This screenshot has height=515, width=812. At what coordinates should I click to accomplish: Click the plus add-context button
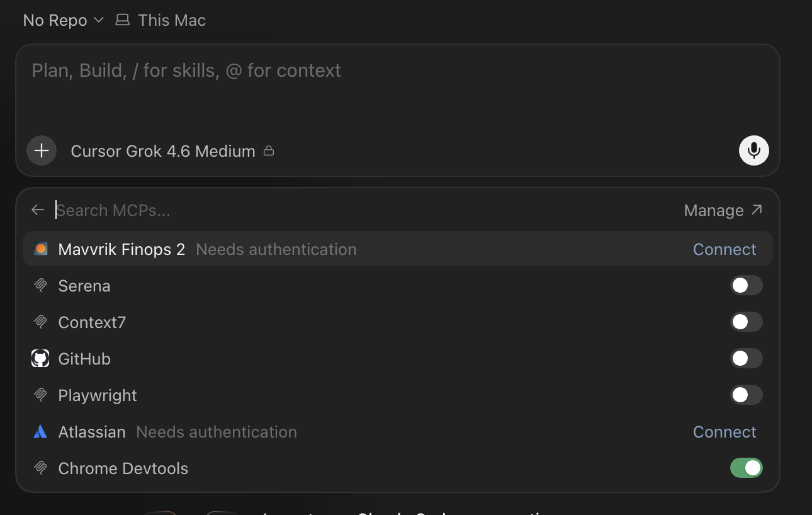(42, 151)
